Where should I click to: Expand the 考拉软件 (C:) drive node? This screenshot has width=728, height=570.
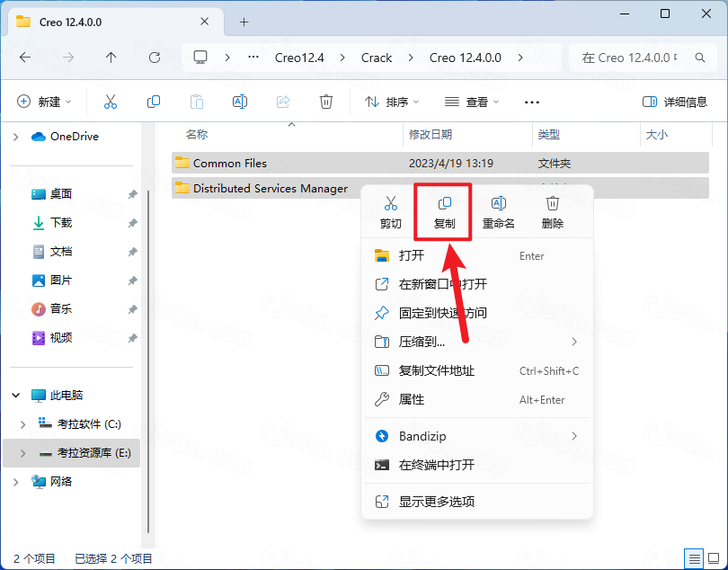pyautogui.click(x=22, y=424)
